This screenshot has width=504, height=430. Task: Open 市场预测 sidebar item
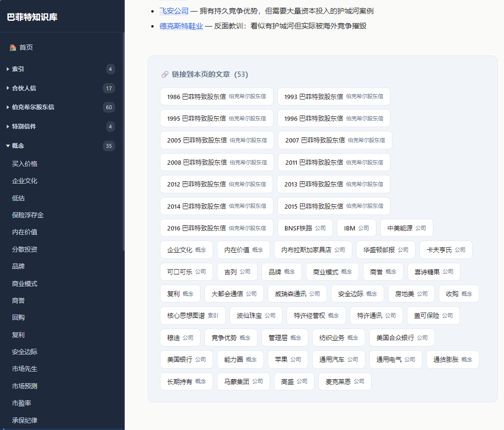(25, 386)
